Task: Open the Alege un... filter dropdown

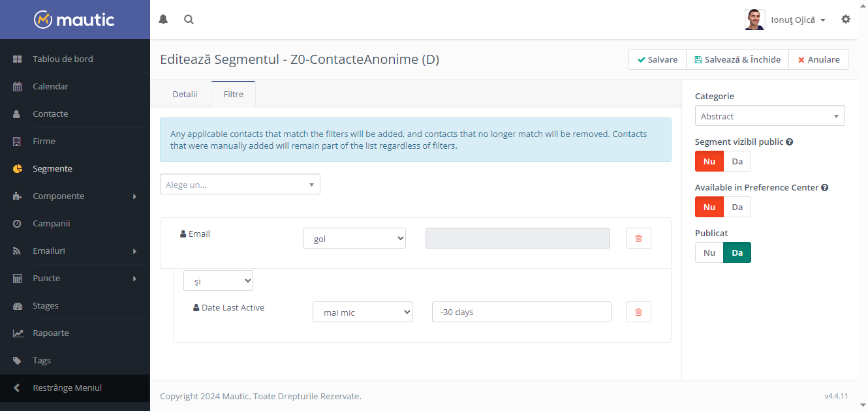Action: pos(240,184)
